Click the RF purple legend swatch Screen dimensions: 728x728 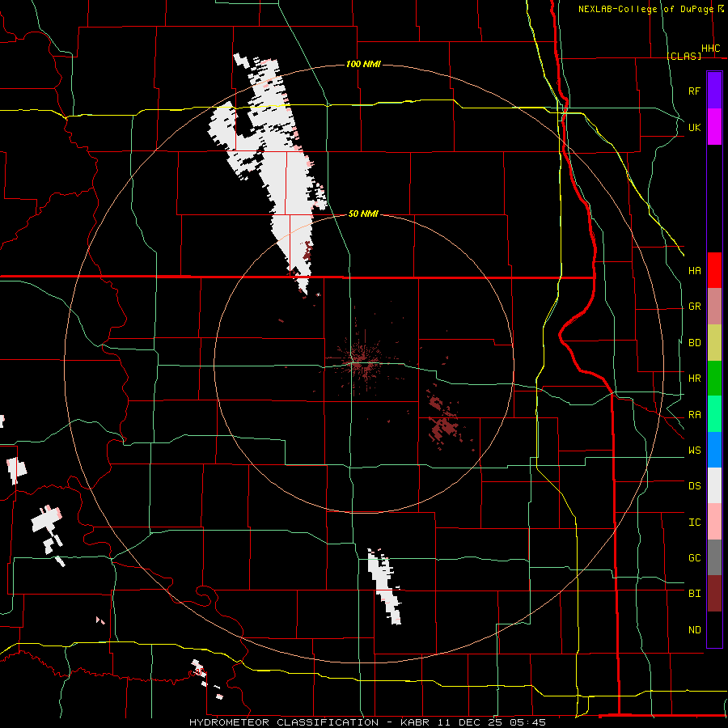click(714, 91)
